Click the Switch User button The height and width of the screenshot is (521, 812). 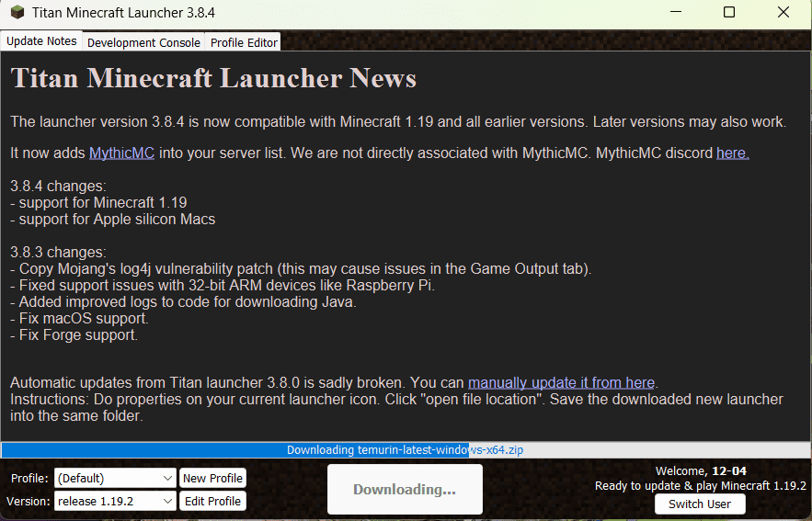(x=700, y=504)
